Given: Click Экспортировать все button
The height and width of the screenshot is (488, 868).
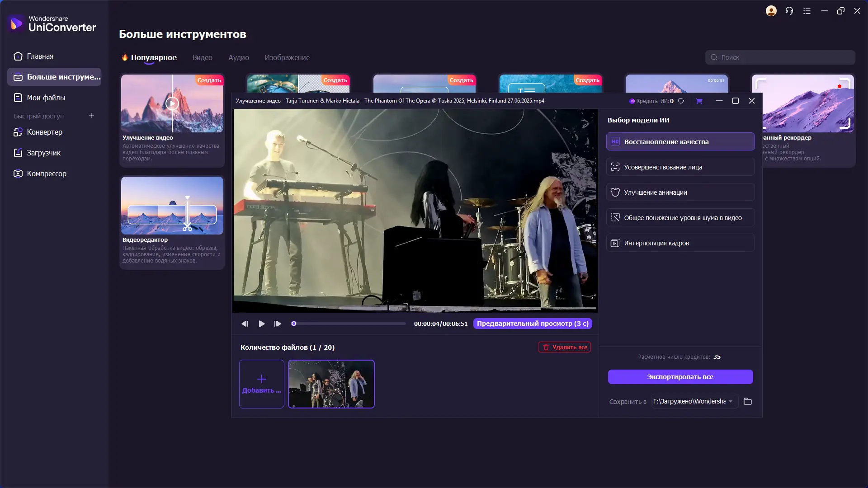Looking at the screenshot, I should click(680, 376).
